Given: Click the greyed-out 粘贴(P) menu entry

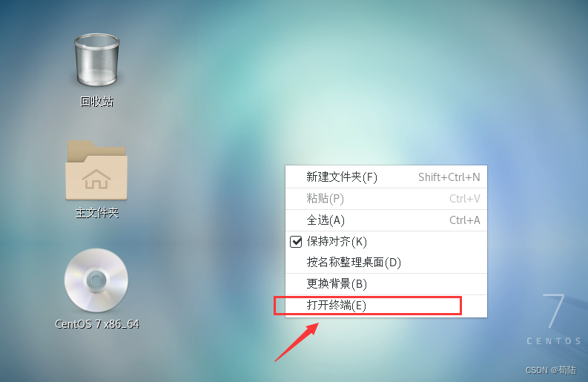Looking at the screenshot, I should point(386,199).
